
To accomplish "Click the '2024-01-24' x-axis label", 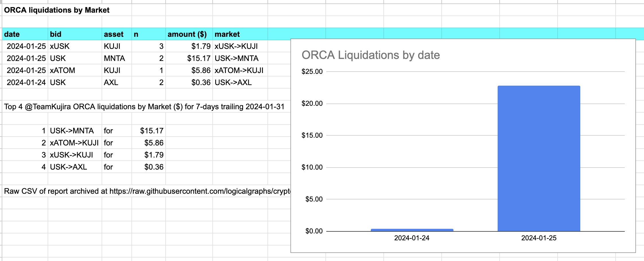I will point(412,238).
